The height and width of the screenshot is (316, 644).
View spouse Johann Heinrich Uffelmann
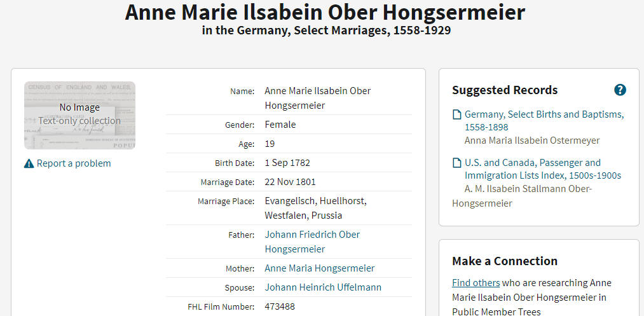click(x=323, y=287)
